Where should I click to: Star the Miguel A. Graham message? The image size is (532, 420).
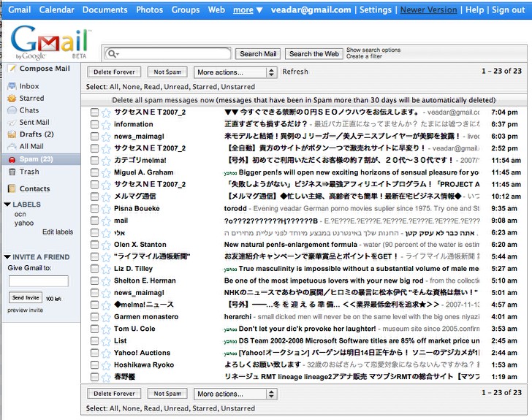coord(106,172)
